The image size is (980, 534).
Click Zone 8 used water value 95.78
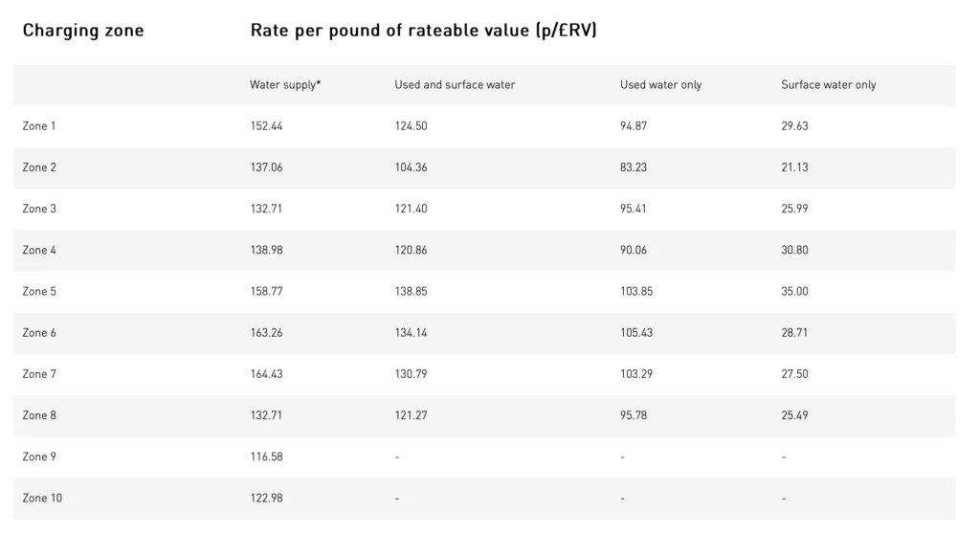[634, 414]
